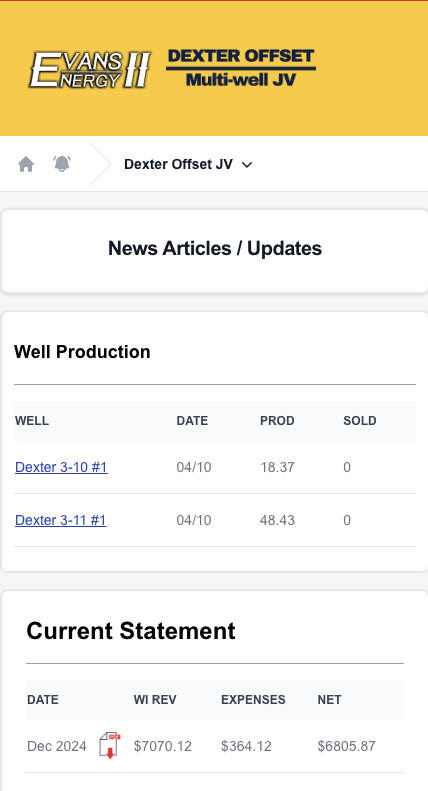Open Dexter Offset JV project selector
Screen dimensions: 428x791
coord(188,164)
